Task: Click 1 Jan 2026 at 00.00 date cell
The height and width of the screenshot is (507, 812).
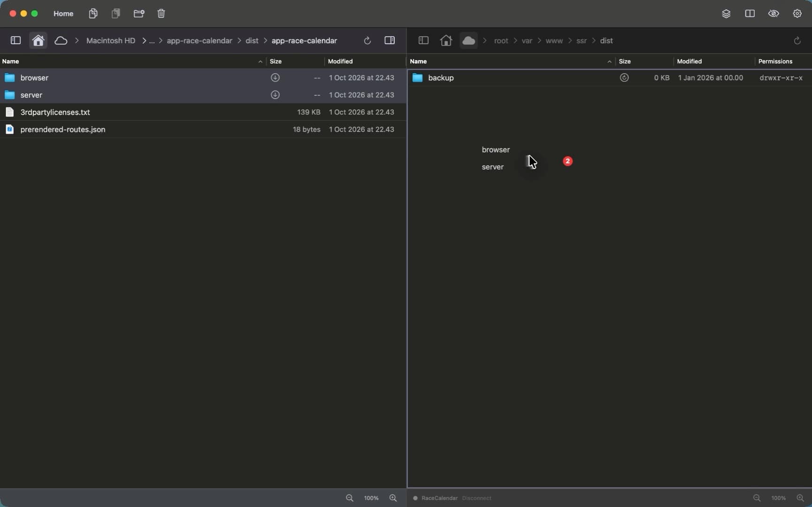Action: [711, 78]
